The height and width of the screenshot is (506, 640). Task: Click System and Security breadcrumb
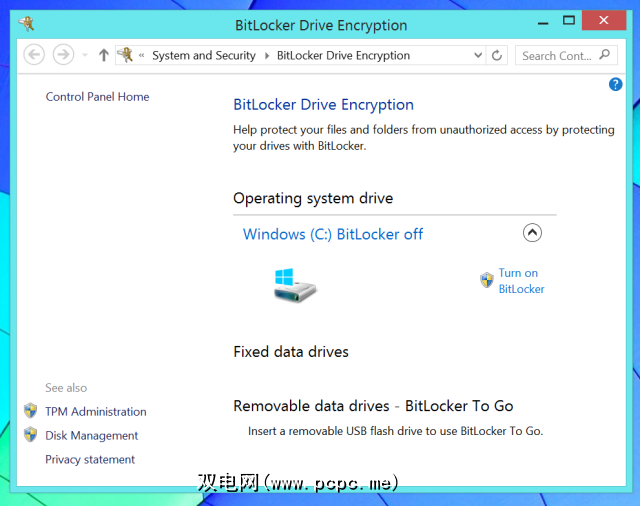pyautogui.click(x=204, y=55)
